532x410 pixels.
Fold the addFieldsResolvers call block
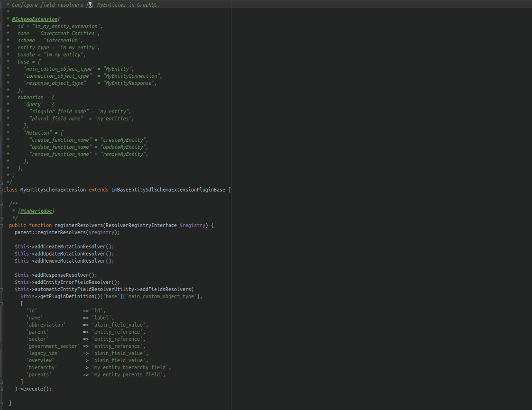[x=2, y=289]
